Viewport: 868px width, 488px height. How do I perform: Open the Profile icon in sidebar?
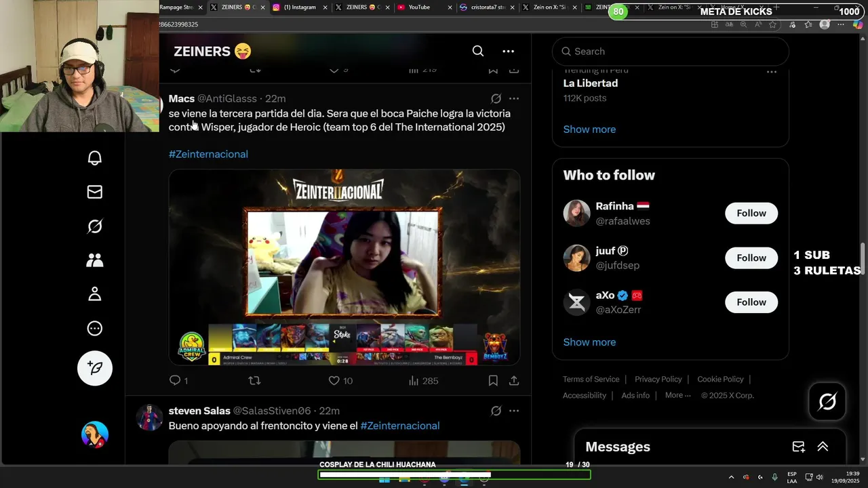(95, 294)
